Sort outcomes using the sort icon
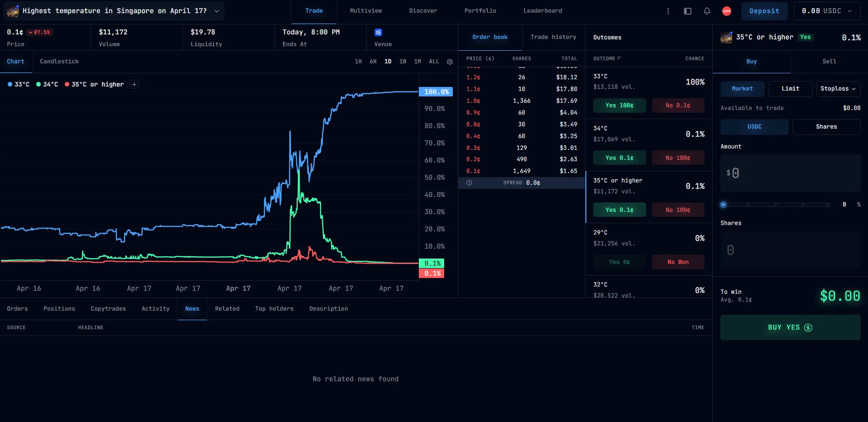This screenshot has height=422, width=868. pos(619,58)
